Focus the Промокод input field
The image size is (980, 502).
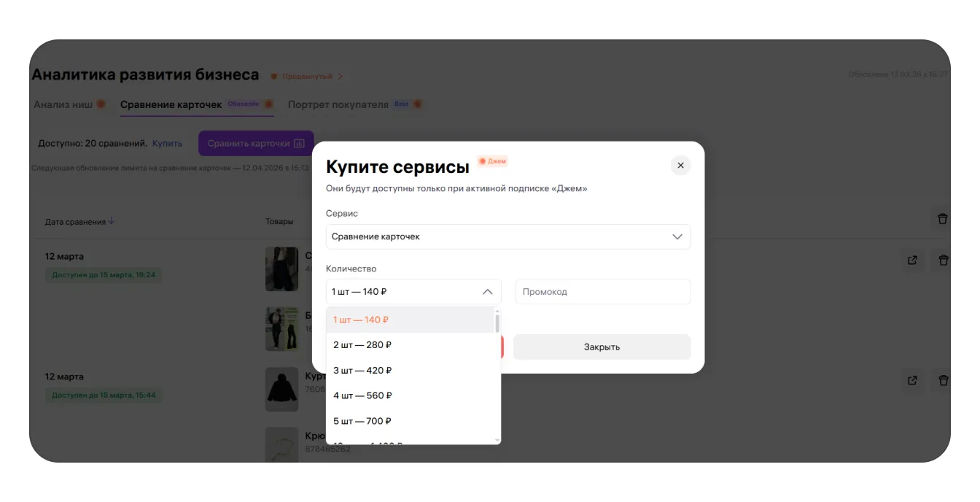click(602, 292)
